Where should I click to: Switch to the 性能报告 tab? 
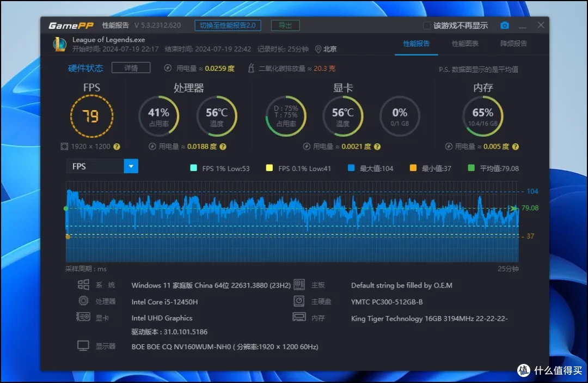tap(416, 44)
